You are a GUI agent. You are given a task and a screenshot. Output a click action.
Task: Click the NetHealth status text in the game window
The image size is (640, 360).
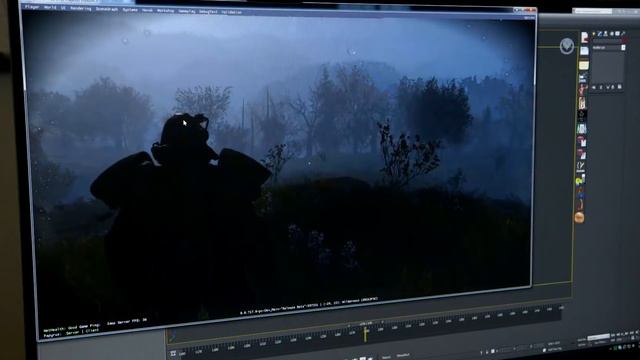[72, 327]
